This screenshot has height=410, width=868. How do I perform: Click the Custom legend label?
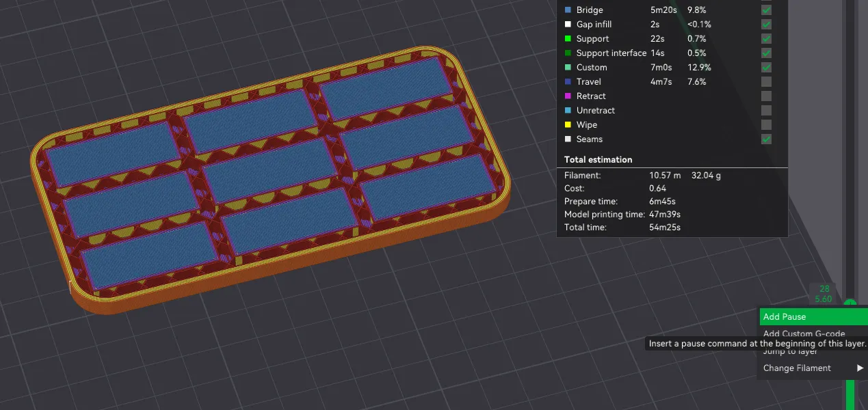pos(592,68)
